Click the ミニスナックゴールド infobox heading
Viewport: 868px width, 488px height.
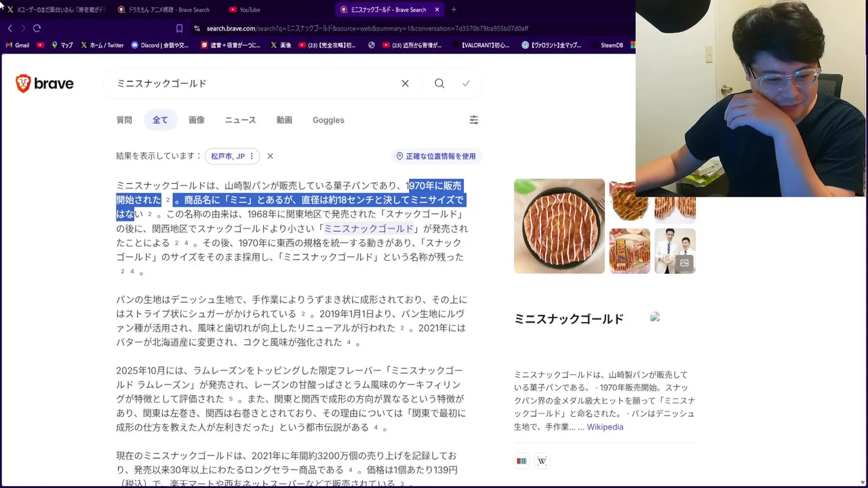pyautogui.click(x=568, y=319)
